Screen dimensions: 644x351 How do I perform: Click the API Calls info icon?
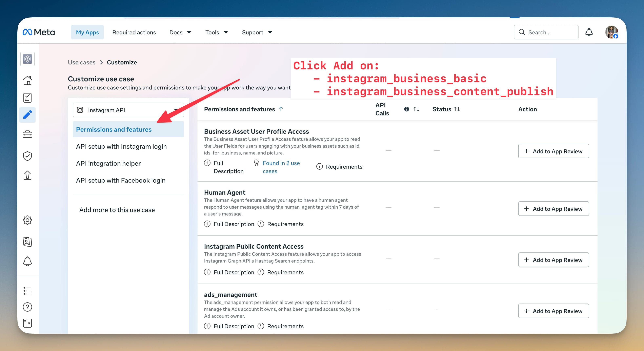point(406,109)
